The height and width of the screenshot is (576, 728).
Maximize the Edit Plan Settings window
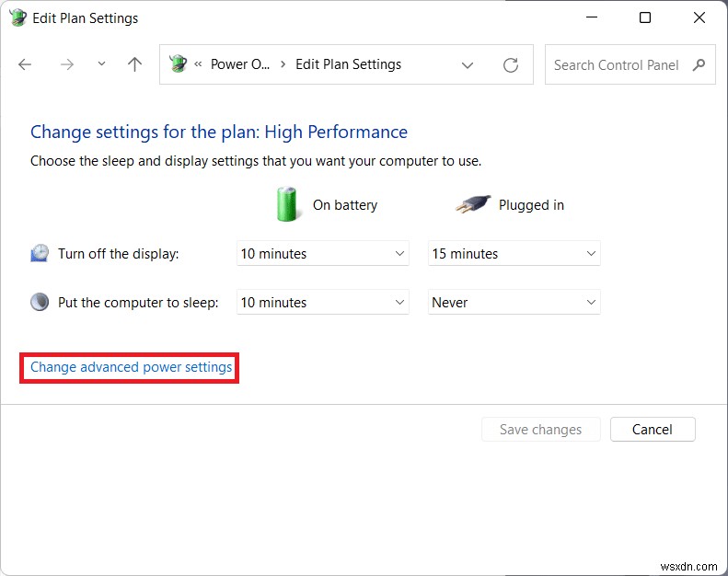click(x=645, y=17)
